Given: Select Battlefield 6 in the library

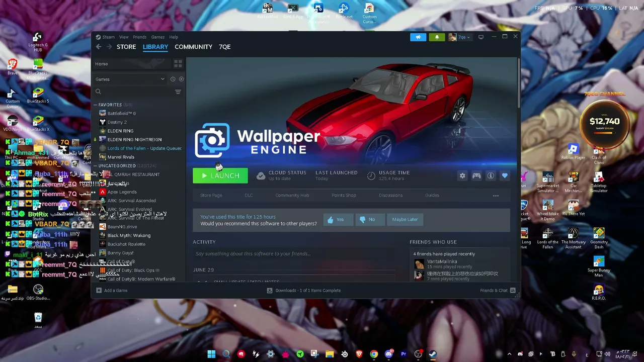Looking at the screenshot, I should (121, 114).
